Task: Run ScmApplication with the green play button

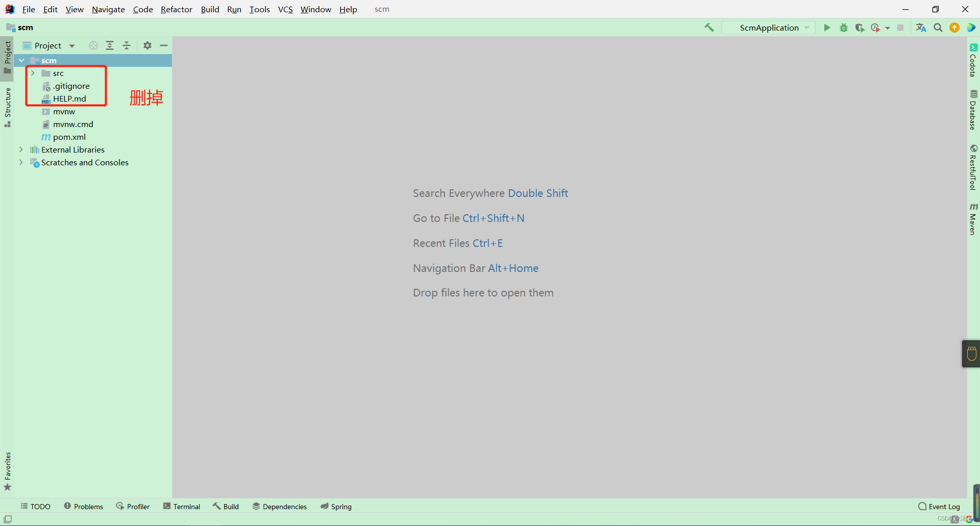Action: [827, 28]
